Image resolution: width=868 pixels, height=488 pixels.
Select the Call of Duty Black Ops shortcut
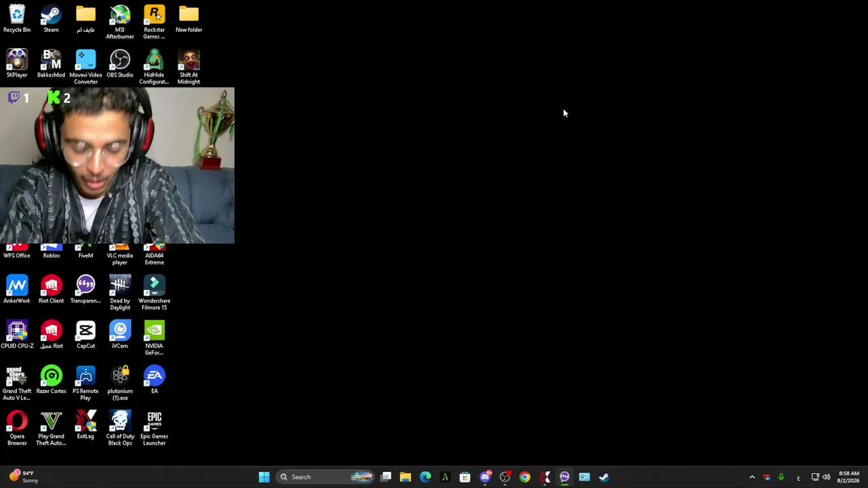pyautogui.click(x=120, y=428)
